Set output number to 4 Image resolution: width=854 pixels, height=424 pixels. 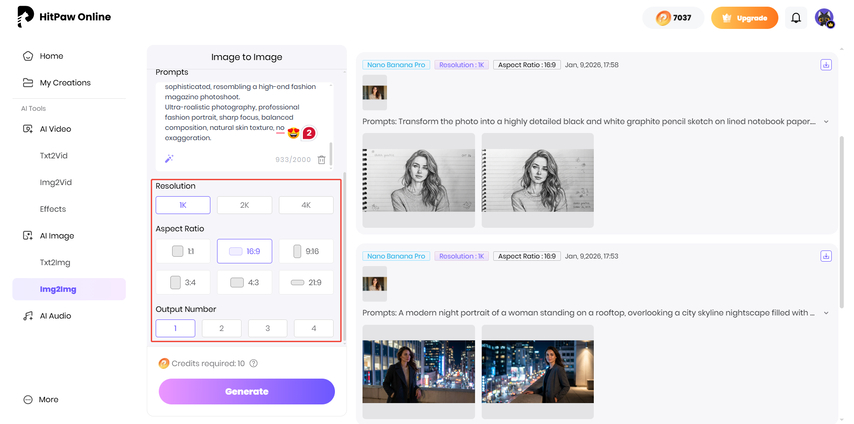313,328
